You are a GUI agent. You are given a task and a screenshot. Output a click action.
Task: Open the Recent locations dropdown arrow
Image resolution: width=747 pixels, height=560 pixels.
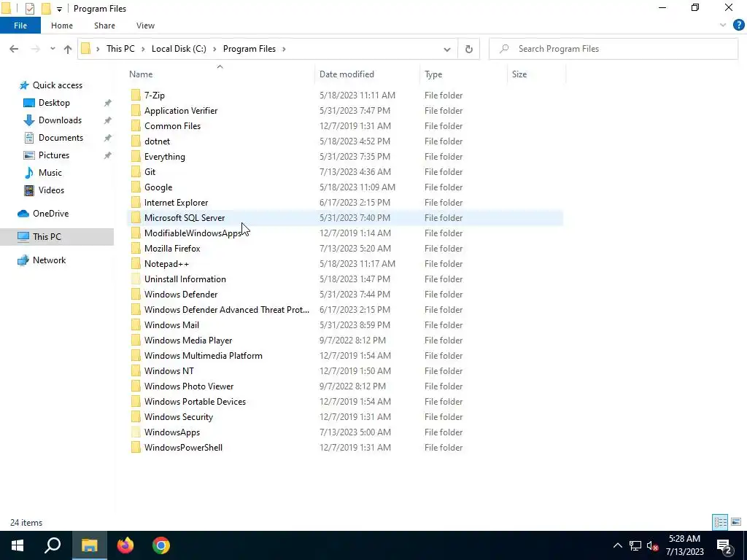[x=53, y=49]
